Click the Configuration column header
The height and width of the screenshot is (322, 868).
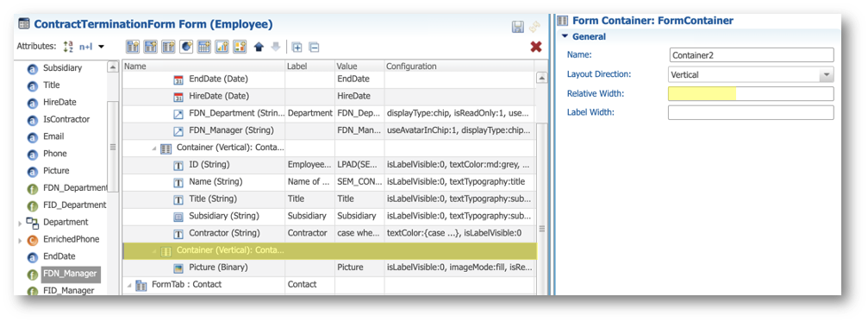tap(459, 66)
